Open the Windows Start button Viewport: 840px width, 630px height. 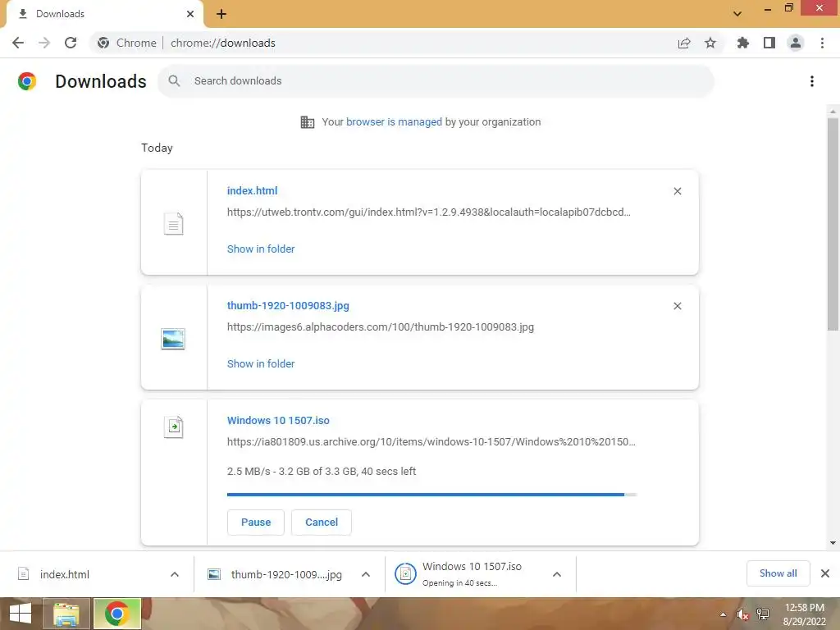(21, 614)
